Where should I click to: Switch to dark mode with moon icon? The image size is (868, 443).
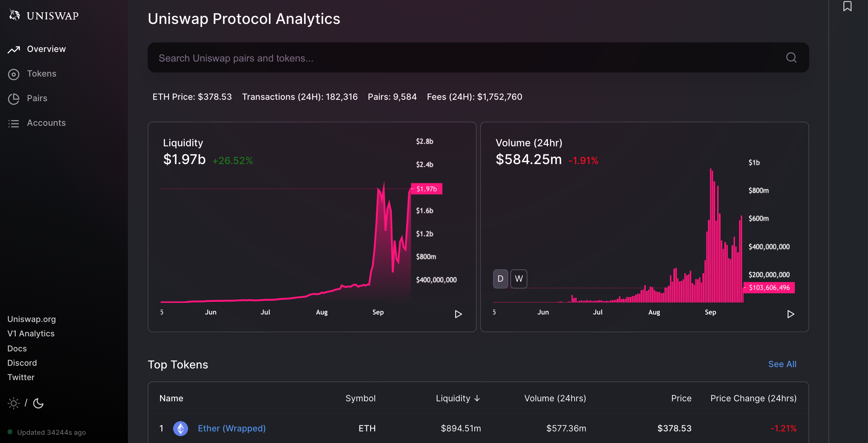38,403
